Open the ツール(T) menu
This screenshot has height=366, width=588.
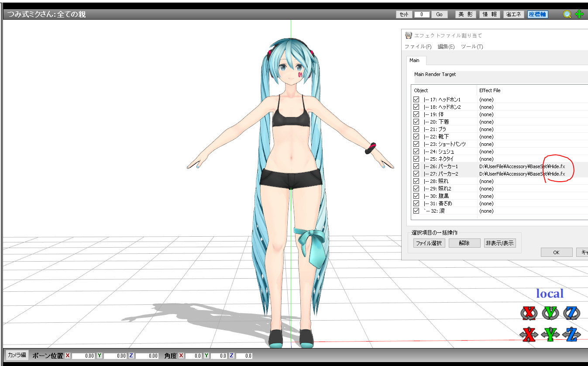pyautogui.click(x=472, y=47)
